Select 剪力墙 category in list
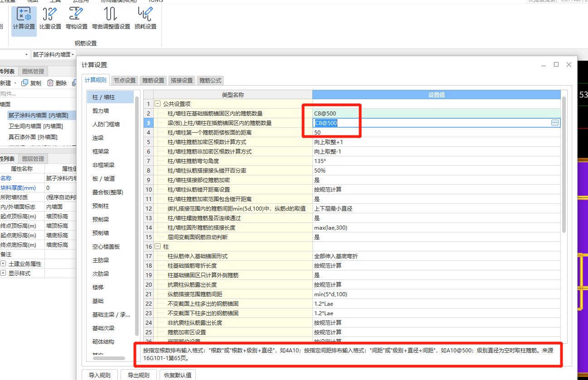The width and height of the screenshot is (588, 380). tap(110, 111)
